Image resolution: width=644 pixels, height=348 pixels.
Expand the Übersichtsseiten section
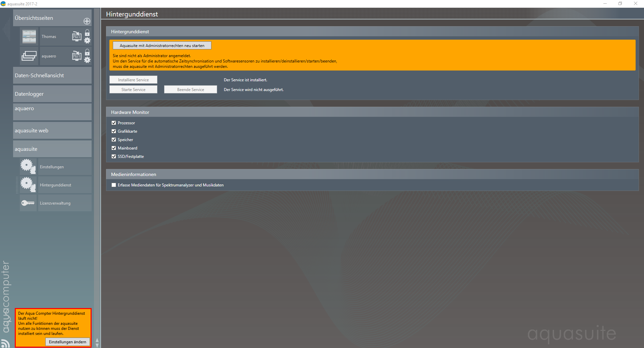[x=52, y=18]
